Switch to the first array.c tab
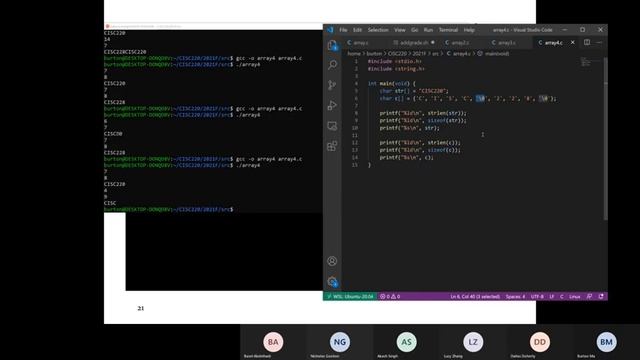 pyautogui.click(x=360, y=42)
